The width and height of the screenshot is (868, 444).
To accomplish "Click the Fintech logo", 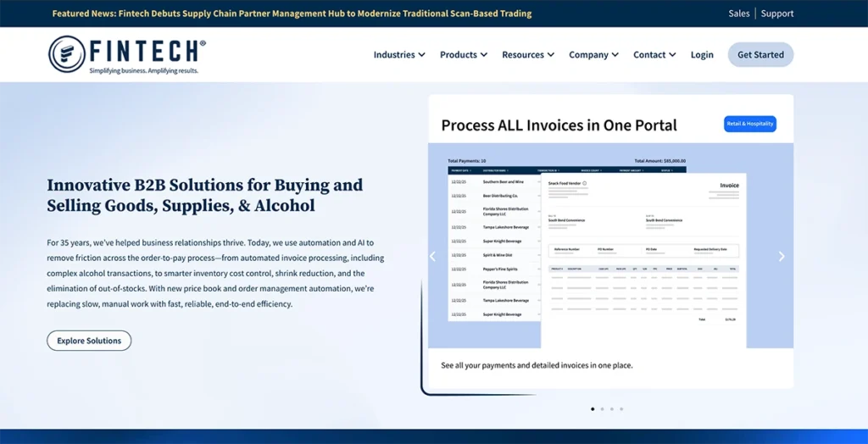I will [x=127, y=54].
